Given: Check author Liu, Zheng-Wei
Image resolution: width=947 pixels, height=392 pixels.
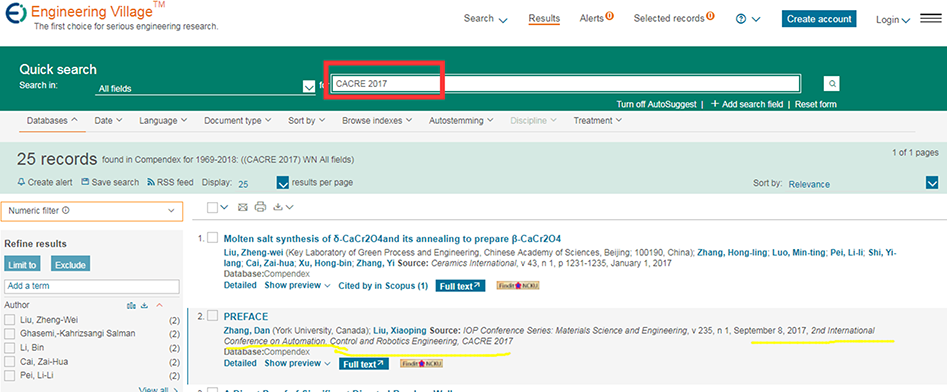Looking at the screenshot, I should click(10, 320).
